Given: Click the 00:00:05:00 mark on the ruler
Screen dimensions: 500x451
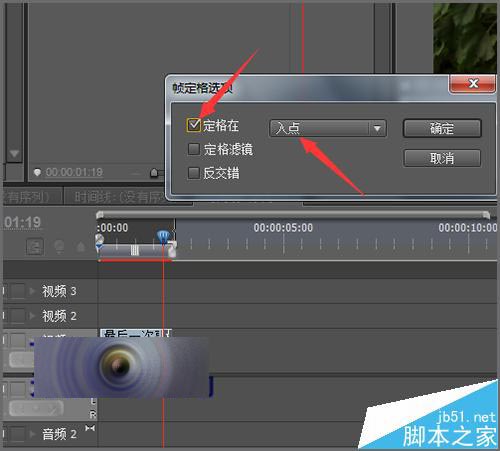Looking at the screenshot, I should [283, 228].
